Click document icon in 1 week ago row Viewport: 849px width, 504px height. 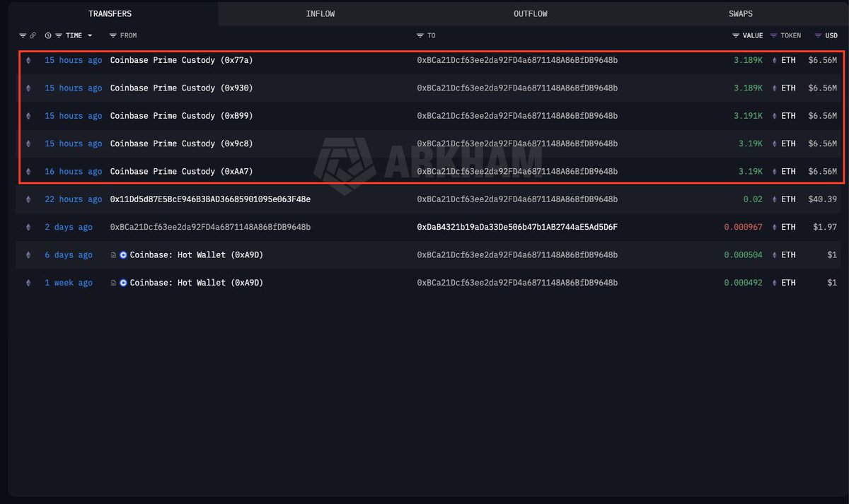[114, 283]
